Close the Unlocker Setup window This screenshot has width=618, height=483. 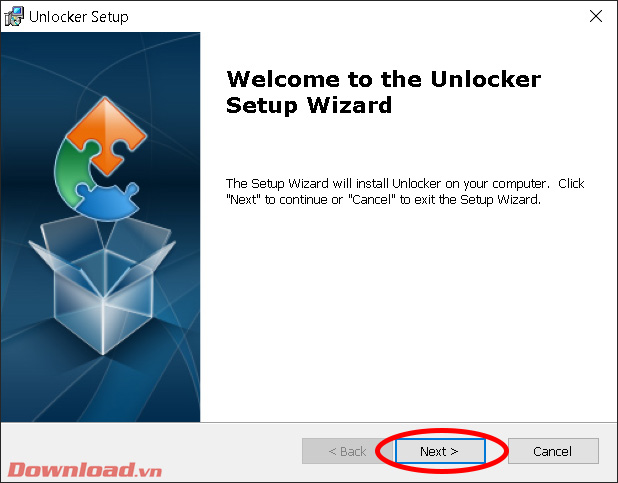pos(596,16)
